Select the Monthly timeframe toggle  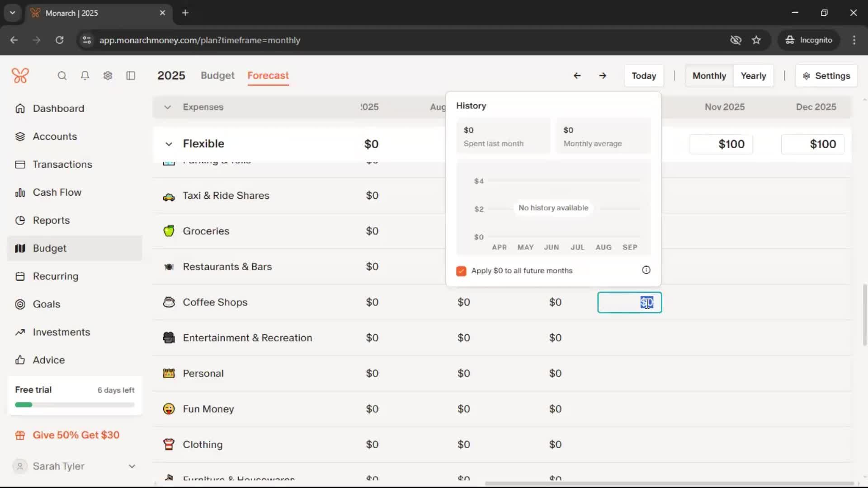pos(709,76)
